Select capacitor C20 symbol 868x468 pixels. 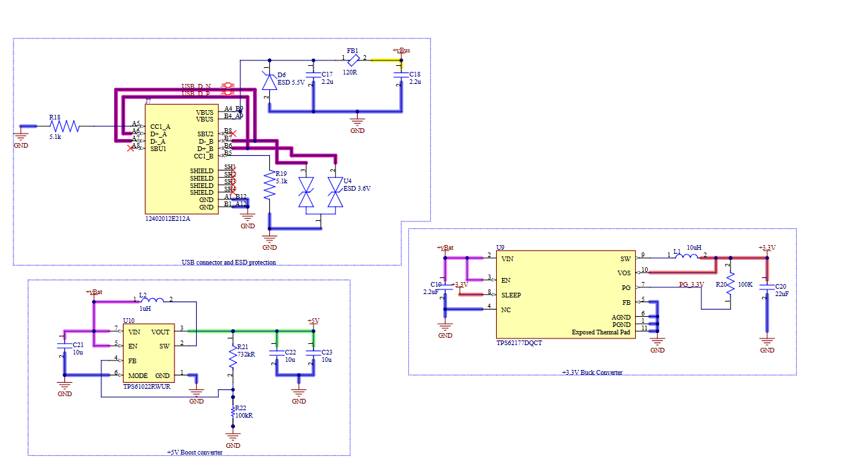(x=766, y=287)
